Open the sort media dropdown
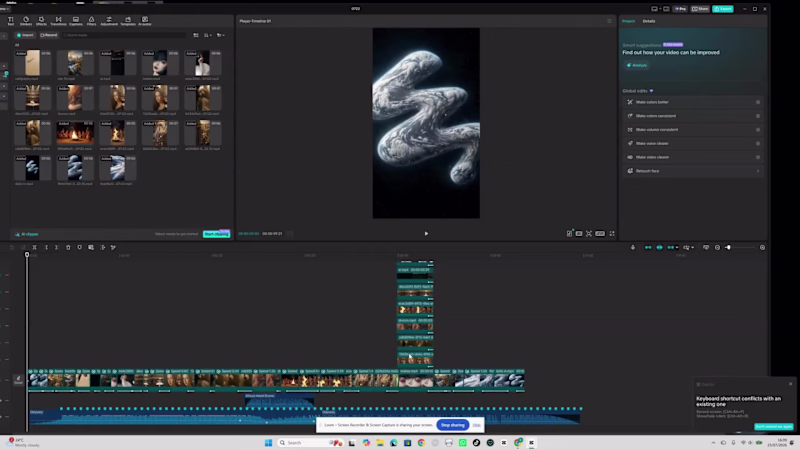The height and width of the screenshot is (450, 800). pos(208,35)
